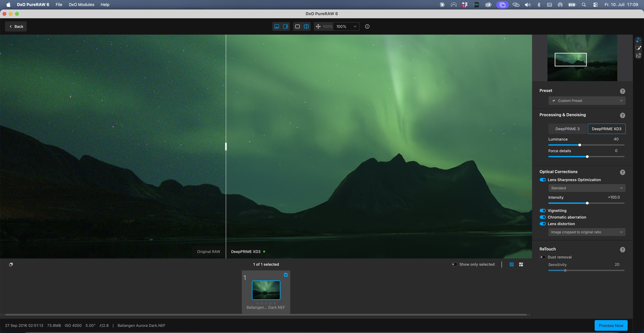The height and width of the screenshot is (333, 644).
Task: Click the Sensitivity slider handle
Action: click(x=565, y=270)
